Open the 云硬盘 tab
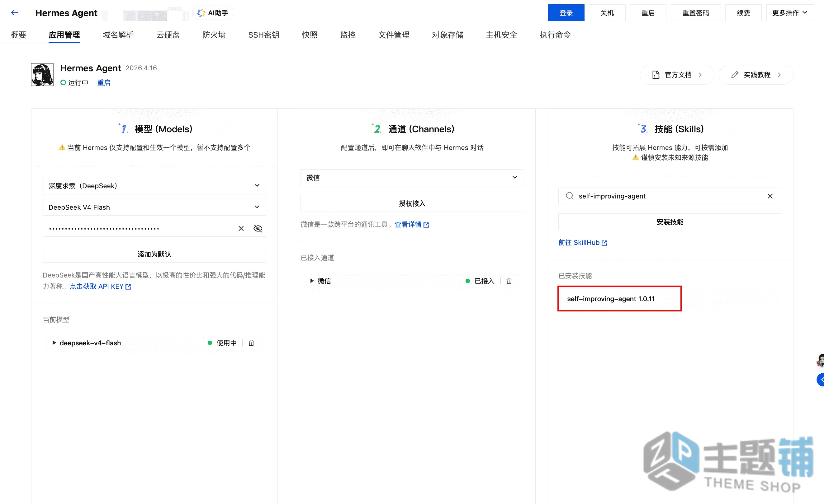The width and height of the screenshot is (824, 504). pos(168,35)
